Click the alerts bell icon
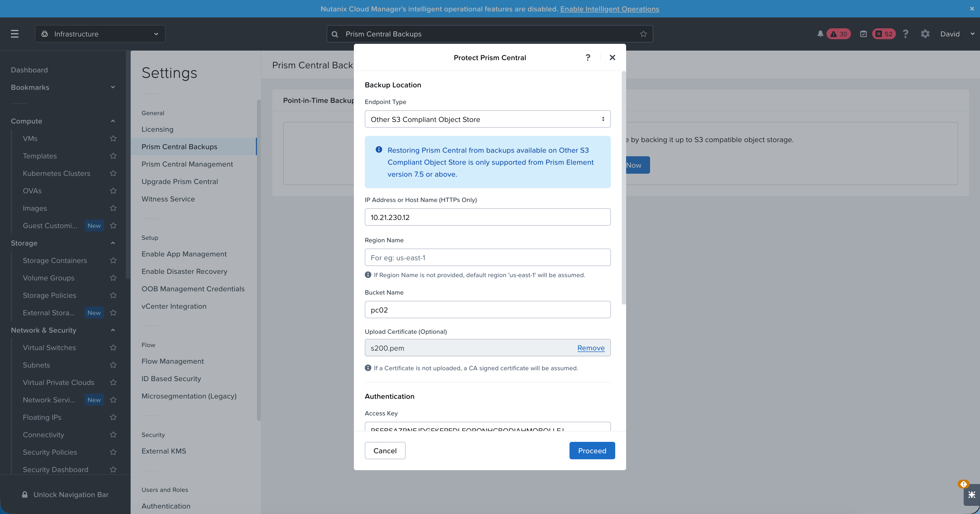Image resolution: width=980 pixels, height=514 pixels. (820, 34)
